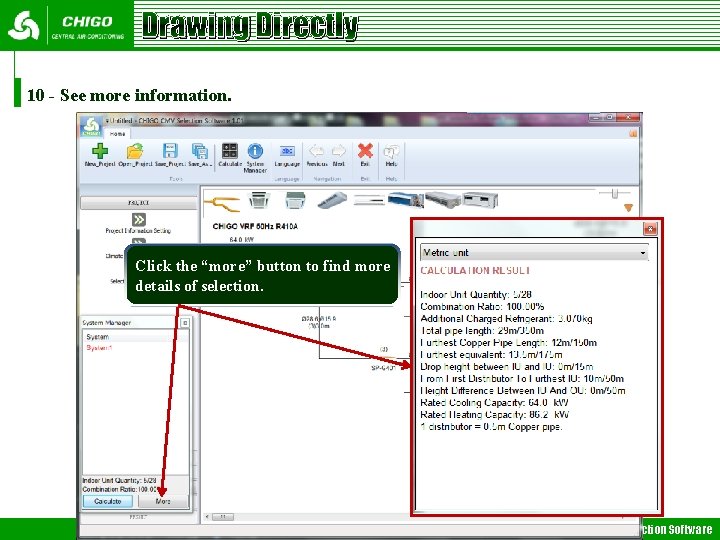This screenshot has width=720, height=540.
Task: Open the Open_Project folder icon
Action: click(x=135, y=151)
